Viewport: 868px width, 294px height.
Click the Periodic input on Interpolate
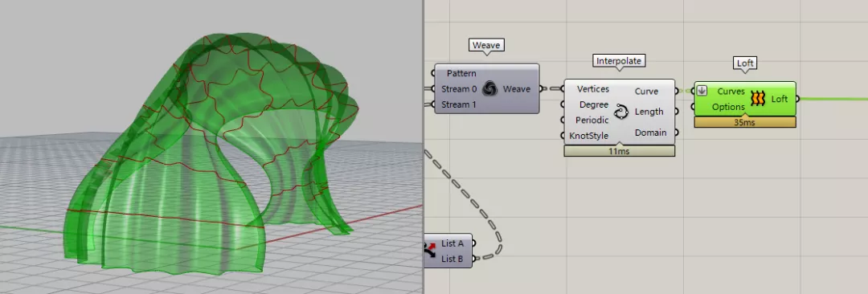coord(592,120)
